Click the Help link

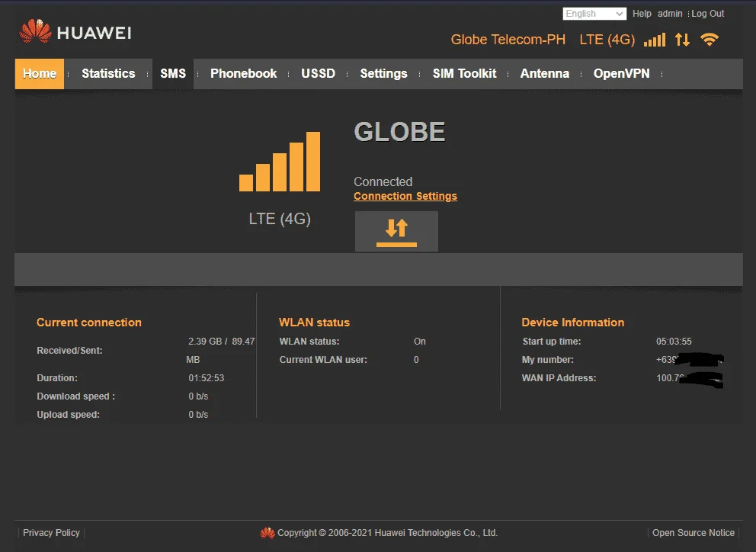(x=642, y=14)
